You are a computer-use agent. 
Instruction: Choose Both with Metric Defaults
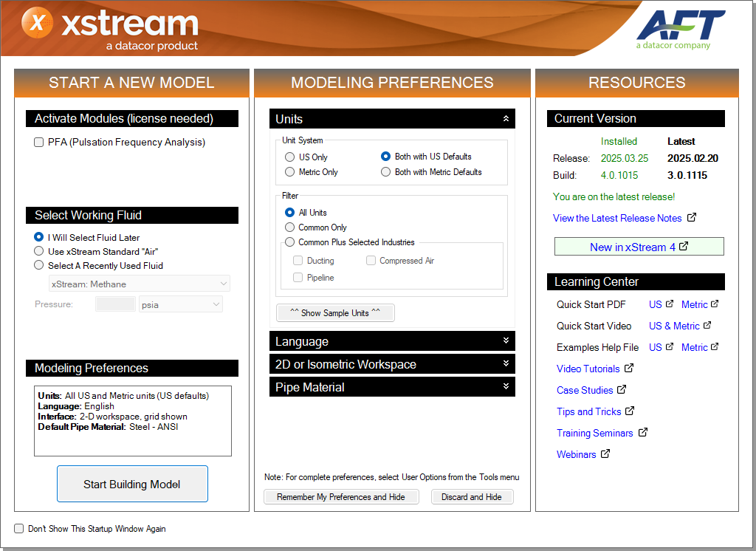(x=385, y=172)
